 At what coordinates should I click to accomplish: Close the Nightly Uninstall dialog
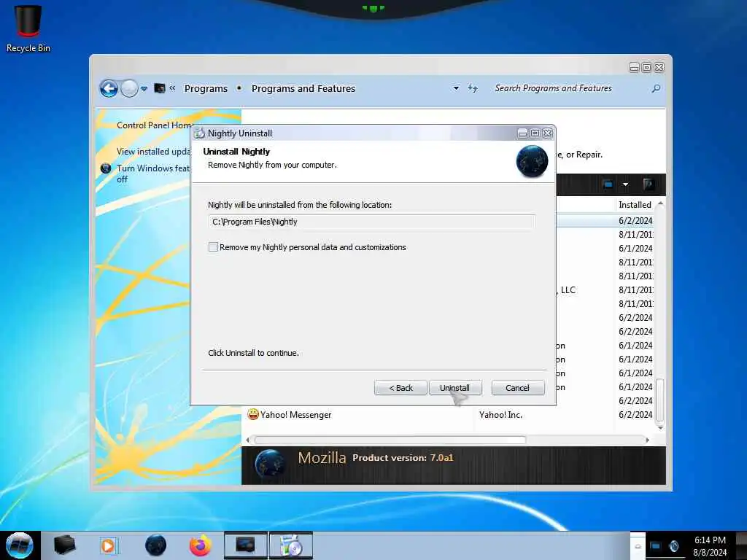[547, 133]
